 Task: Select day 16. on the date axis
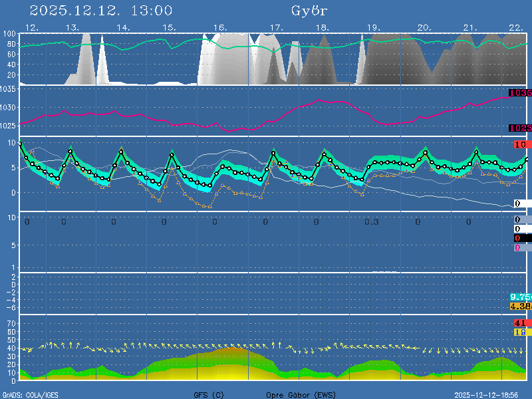pos(221,27)
